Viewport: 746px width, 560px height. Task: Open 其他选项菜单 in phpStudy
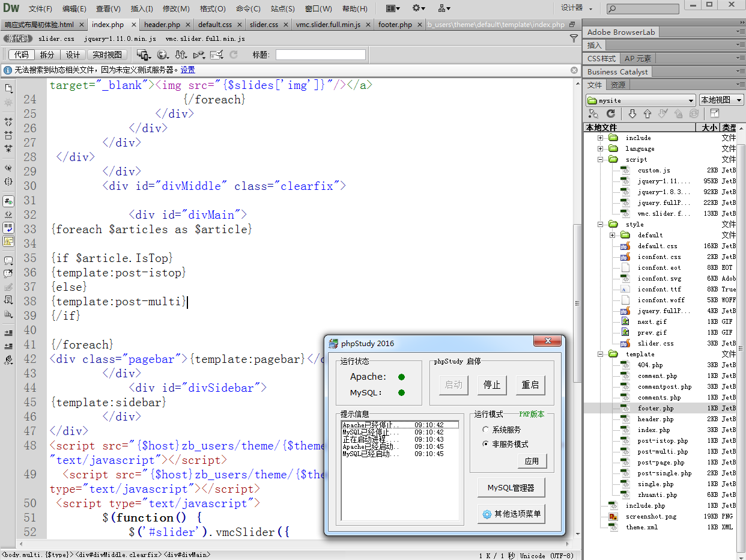pyautogui.click(x=511, y=514)
